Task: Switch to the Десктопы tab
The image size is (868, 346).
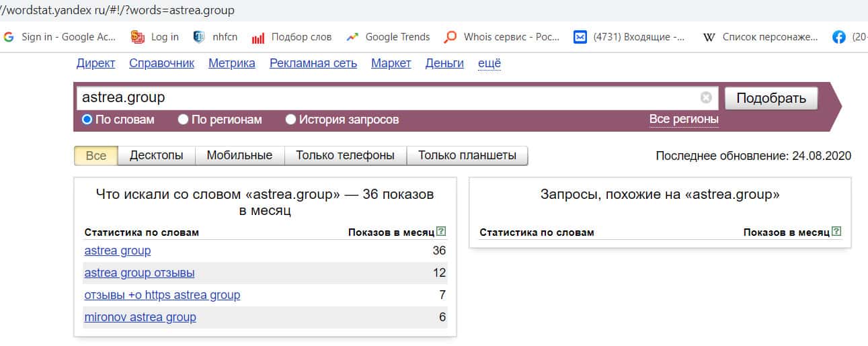Action: 156,155
